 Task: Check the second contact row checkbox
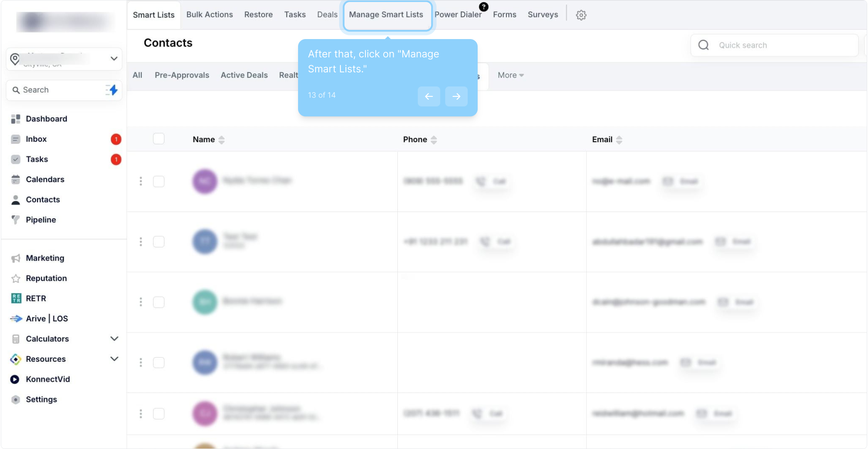(x=159, y=242)
